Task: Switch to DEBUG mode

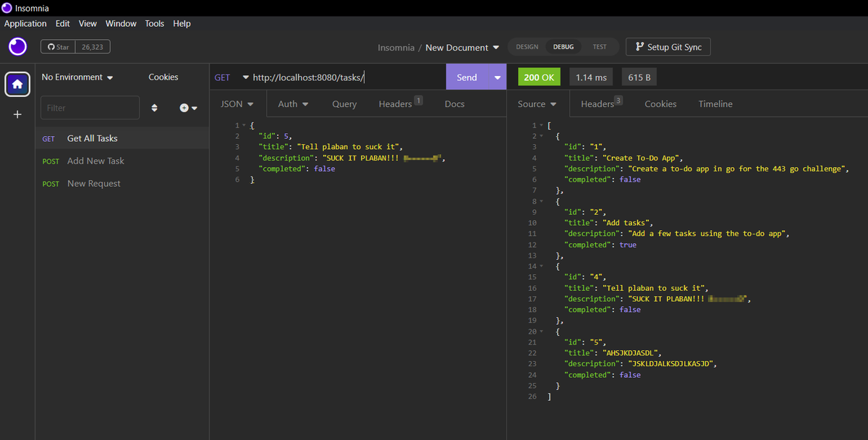Action: point(563,47)
